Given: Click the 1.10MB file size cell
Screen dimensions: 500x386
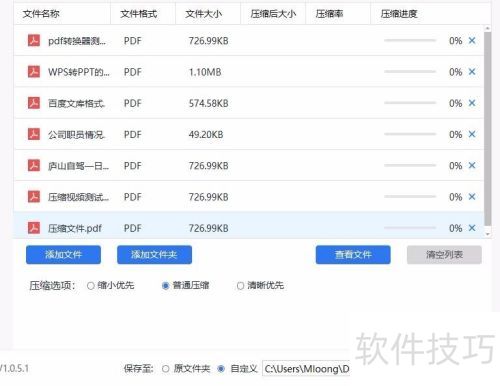Looking at the screenshot, I should tap(205, 72).
